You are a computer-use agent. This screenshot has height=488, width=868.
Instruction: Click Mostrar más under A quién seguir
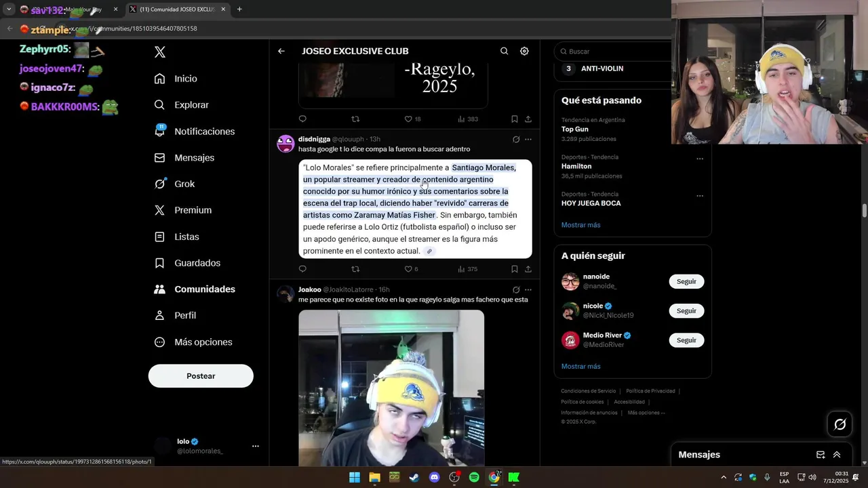pyautogui.click(x=580, y=367)
